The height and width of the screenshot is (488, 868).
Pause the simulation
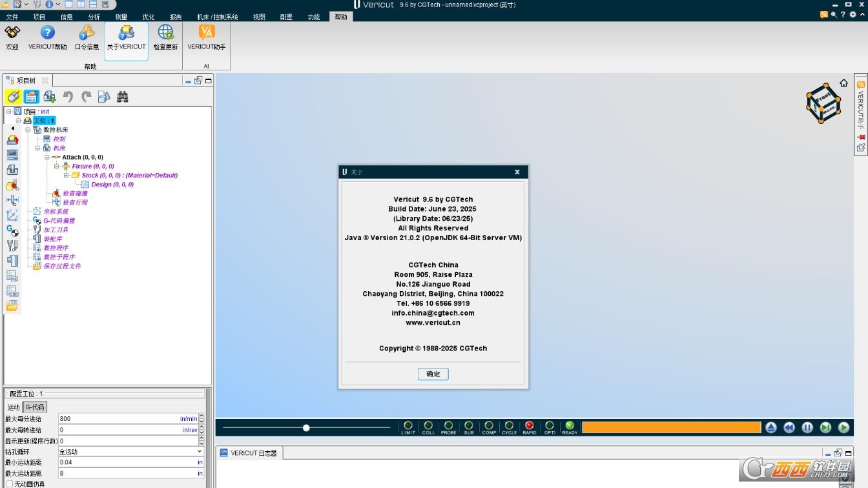point(807,427)
